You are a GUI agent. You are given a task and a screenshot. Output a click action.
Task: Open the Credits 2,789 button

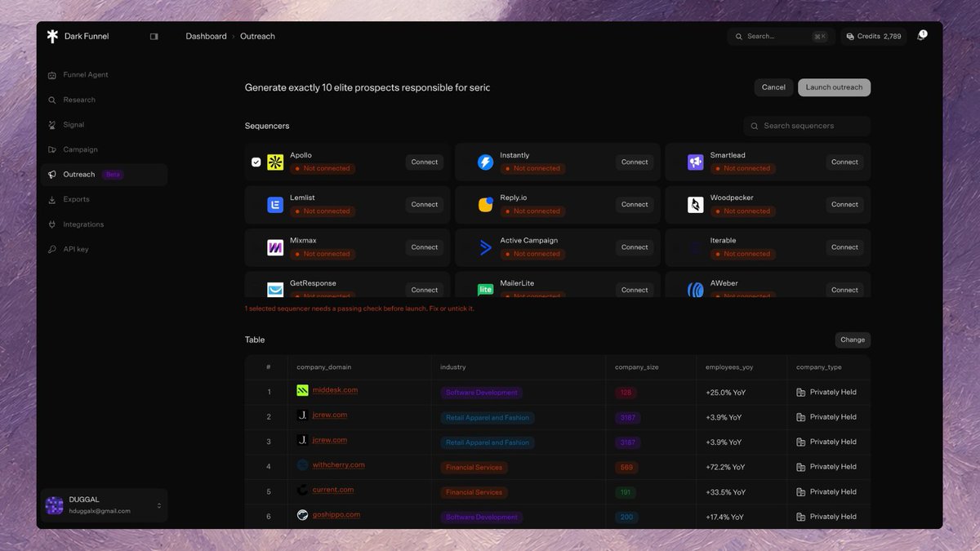(874, 37)
